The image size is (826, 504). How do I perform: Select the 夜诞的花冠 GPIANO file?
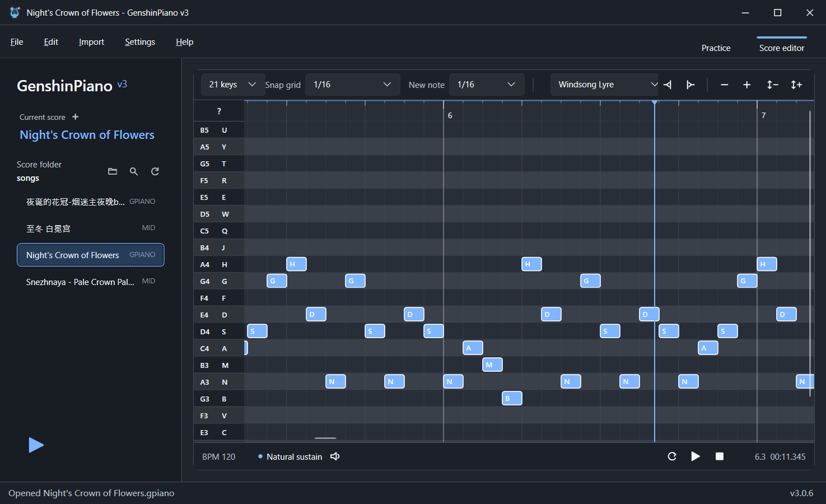91,202
